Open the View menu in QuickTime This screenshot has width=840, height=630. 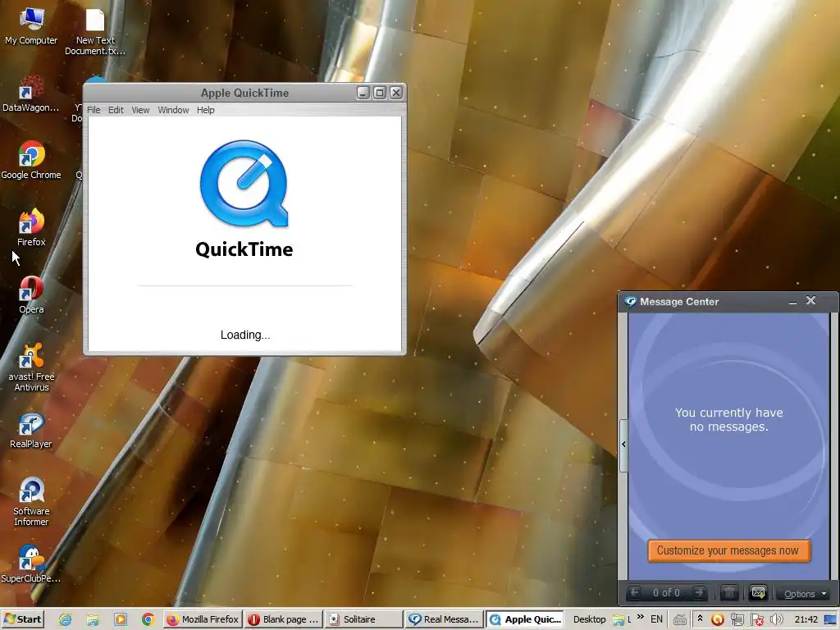tap(140, 110)
